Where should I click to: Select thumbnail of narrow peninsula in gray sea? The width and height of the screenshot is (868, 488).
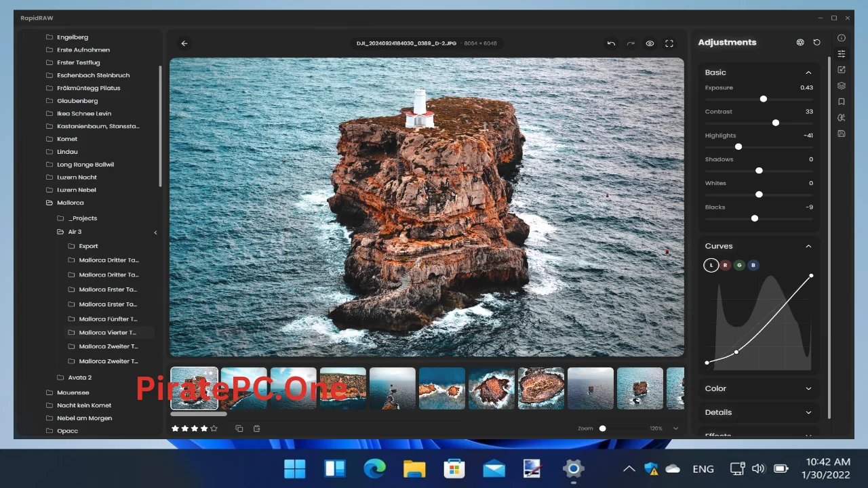point(393,388)
